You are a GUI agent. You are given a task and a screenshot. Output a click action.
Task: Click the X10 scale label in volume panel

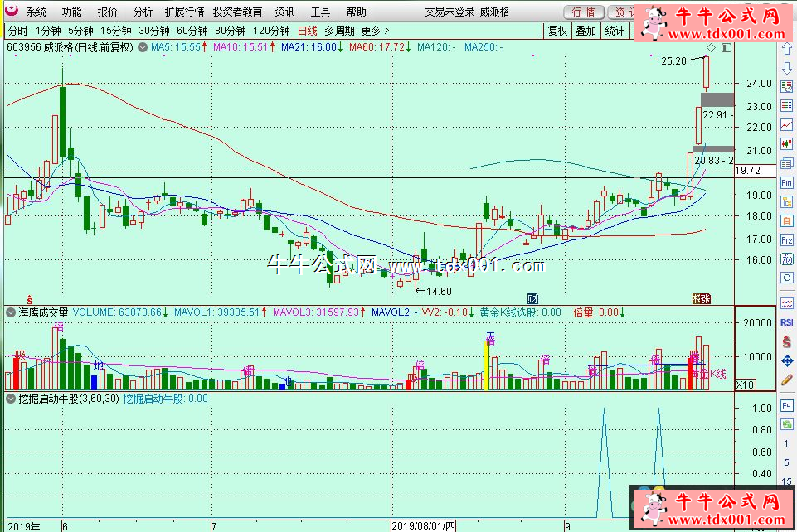pos(745,384)
